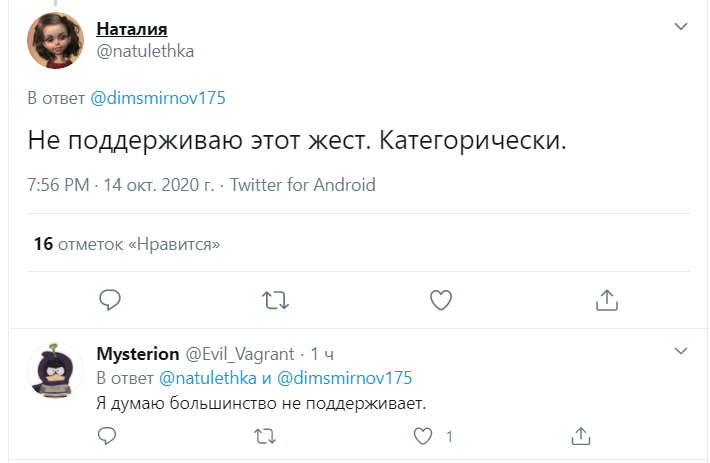
Task: Like Наталия's main tweet
Action: 440,299
